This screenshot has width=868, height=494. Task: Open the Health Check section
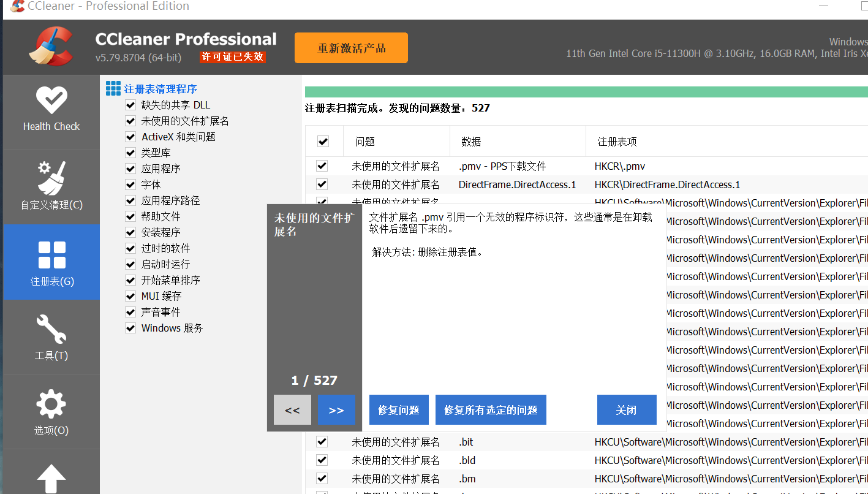tap(51, 112)
